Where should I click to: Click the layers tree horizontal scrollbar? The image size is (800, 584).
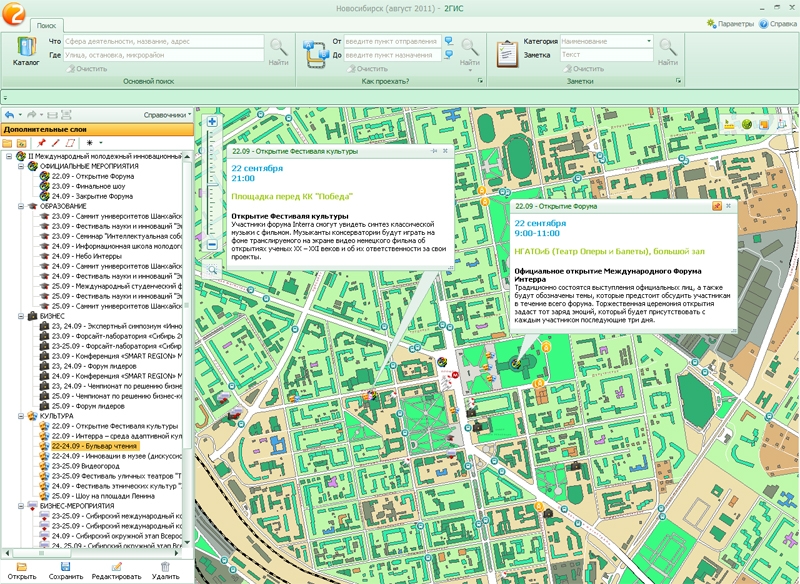[92, 553]
